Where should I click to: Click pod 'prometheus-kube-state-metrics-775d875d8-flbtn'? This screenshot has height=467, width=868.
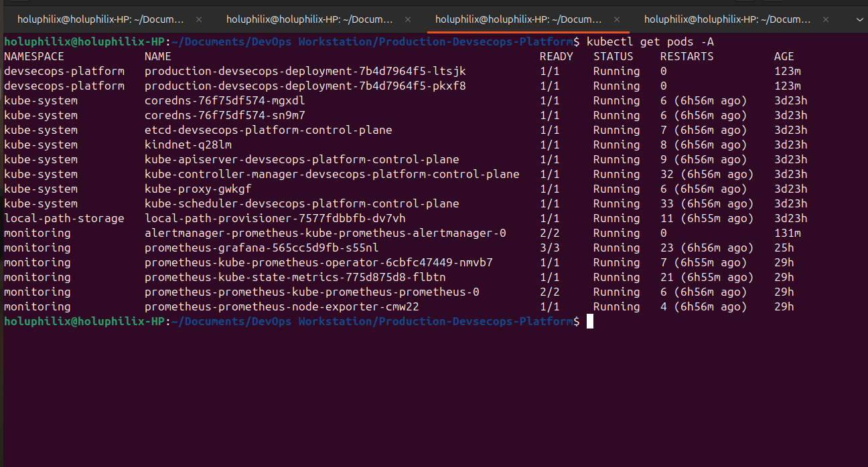tap(295, 277)
